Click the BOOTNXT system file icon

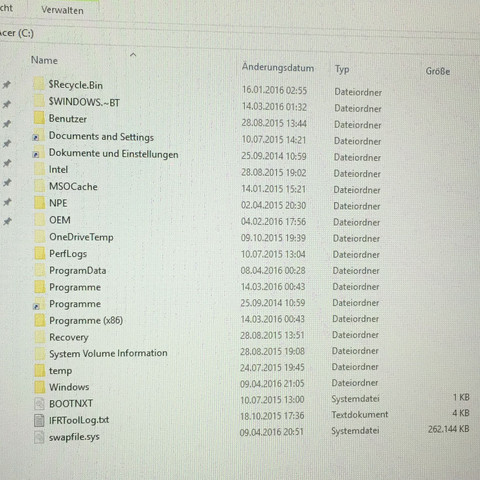pos(39,403)
